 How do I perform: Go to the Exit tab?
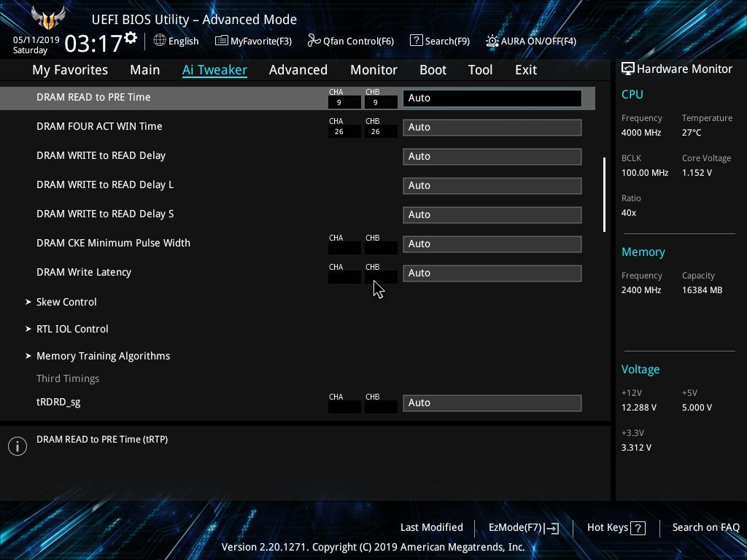526,70
